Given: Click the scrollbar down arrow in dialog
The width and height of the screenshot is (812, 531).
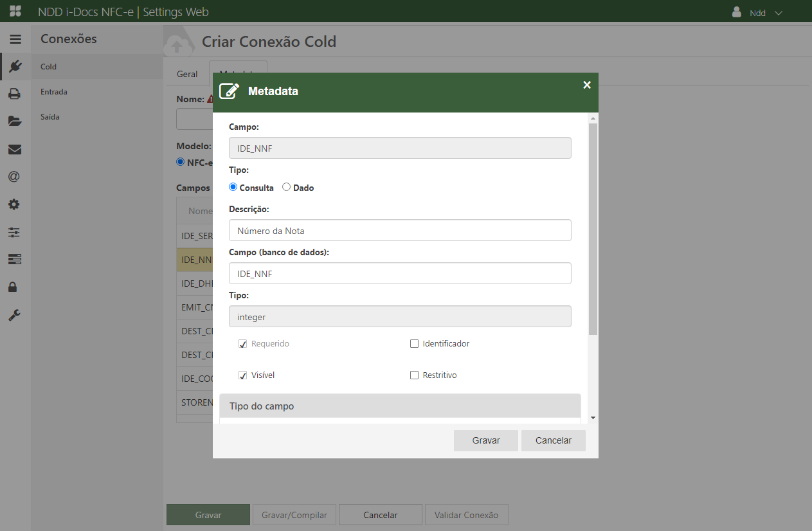Looking at the screenshot, I should coord(593,418).
